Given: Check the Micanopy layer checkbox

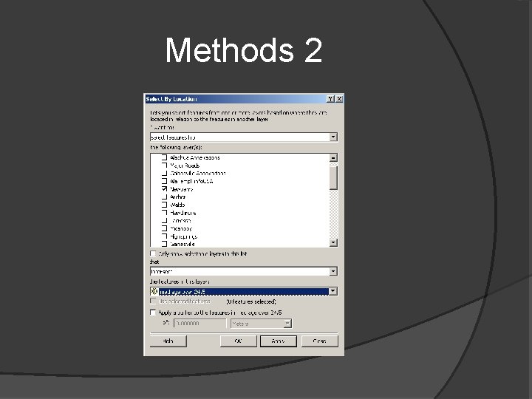Looking at the screenshot, I should (164, 228).
